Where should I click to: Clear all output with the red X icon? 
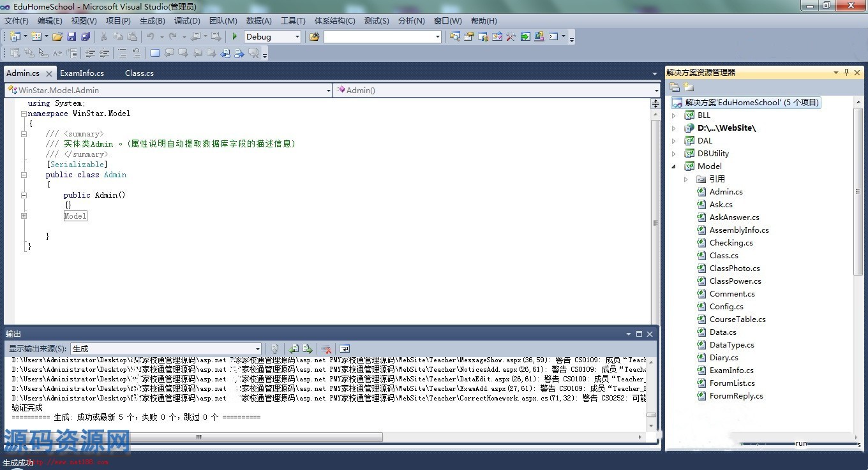click(326, 349)
